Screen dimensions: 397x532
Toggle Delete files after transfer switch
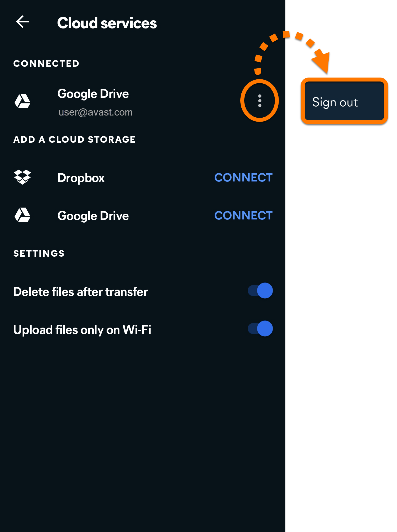click(260, 291)
